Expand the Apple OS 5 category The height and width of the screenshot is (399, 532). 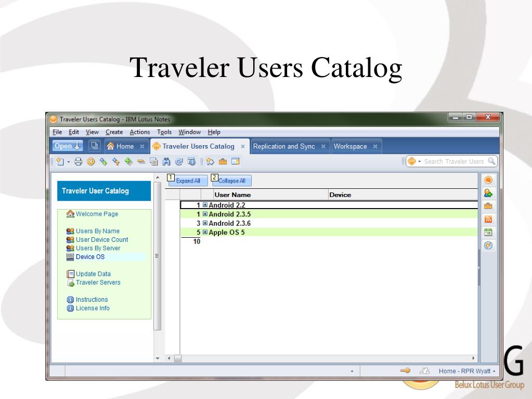(205, 232)
